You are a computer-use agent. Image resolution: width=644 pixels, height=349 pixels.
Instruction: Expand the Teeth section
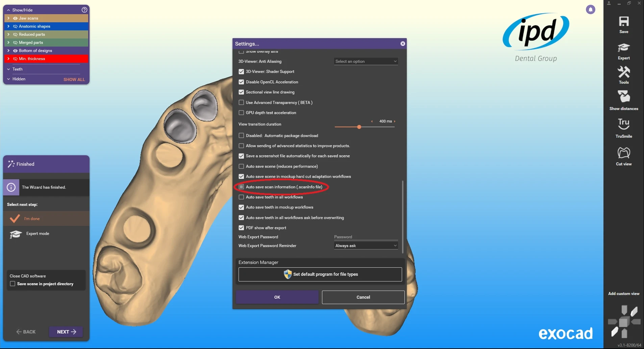pyautogui.click(x=8, y=69)
